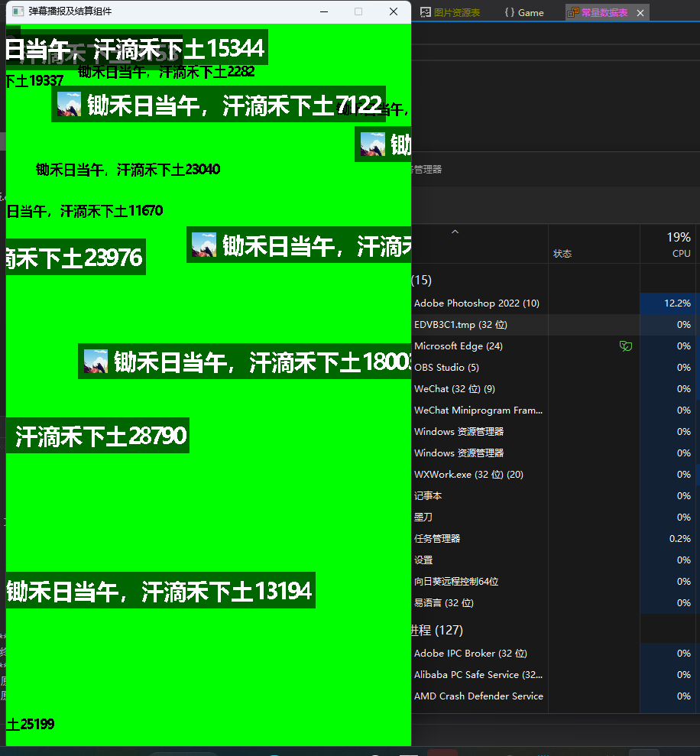Click the curly braces icon beside Game
Screen dimensions: 700x756
[x=509, y=12]
